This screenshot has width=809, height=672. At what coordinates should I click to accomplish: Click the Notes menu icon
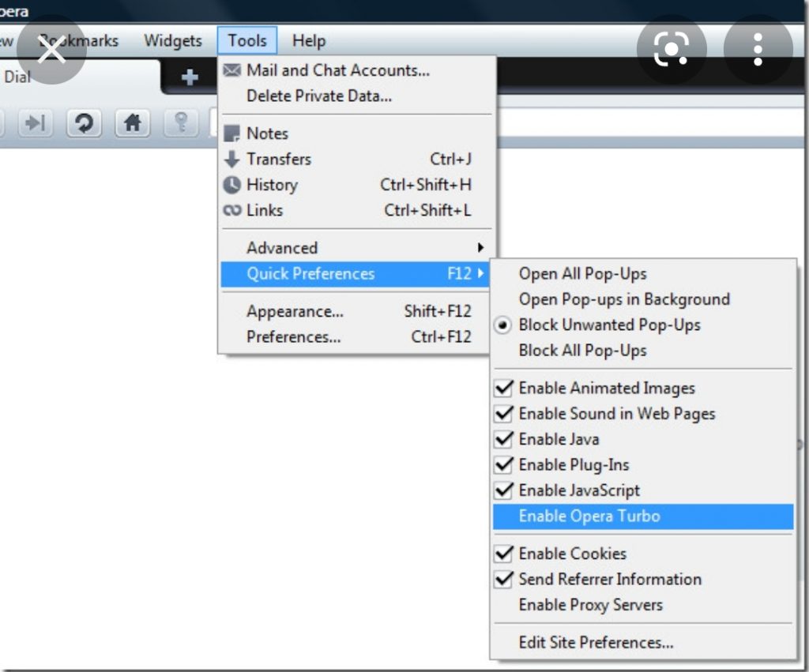[x=232, y=133]
